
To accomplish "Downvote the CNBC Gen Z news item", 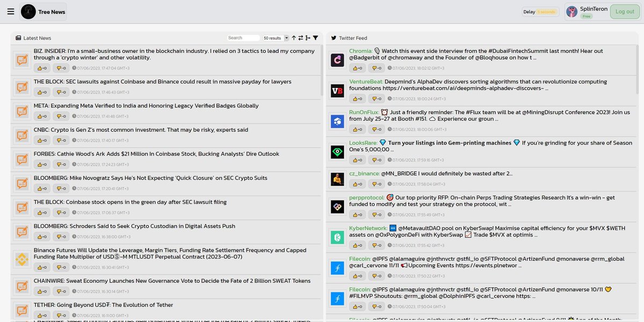I will coord(61,141).
